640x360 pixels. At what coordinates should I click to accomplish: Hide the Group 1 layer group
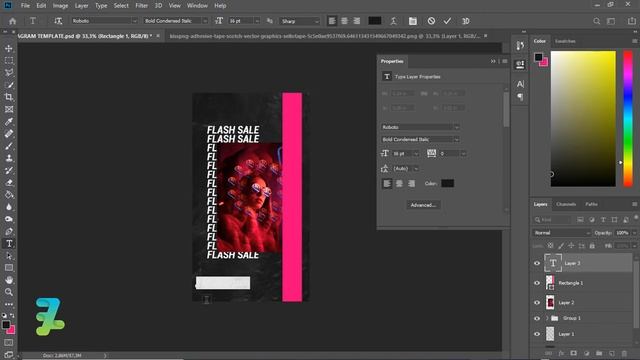click(x=537, y=318)
